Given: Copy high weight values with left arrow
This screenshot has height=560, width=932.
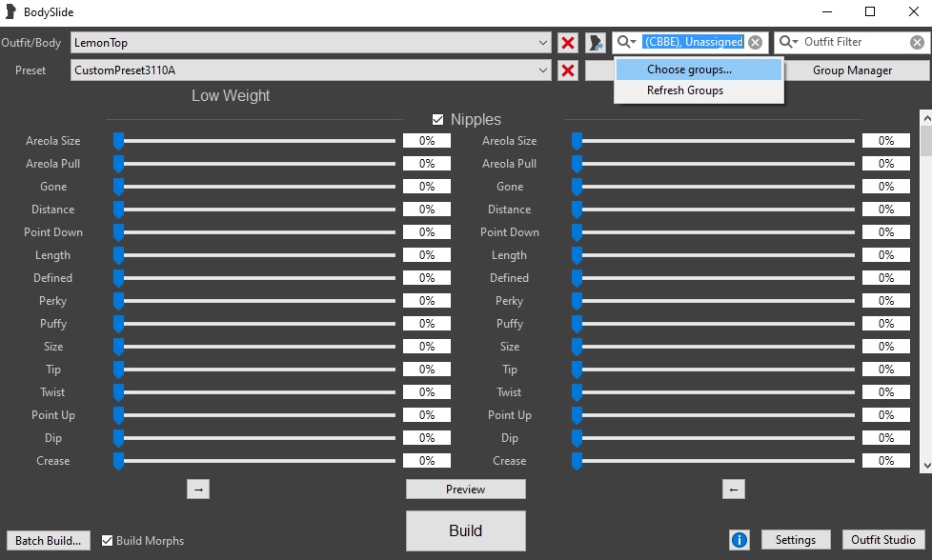Looking at the screenshot, I should tap(733, 490).
